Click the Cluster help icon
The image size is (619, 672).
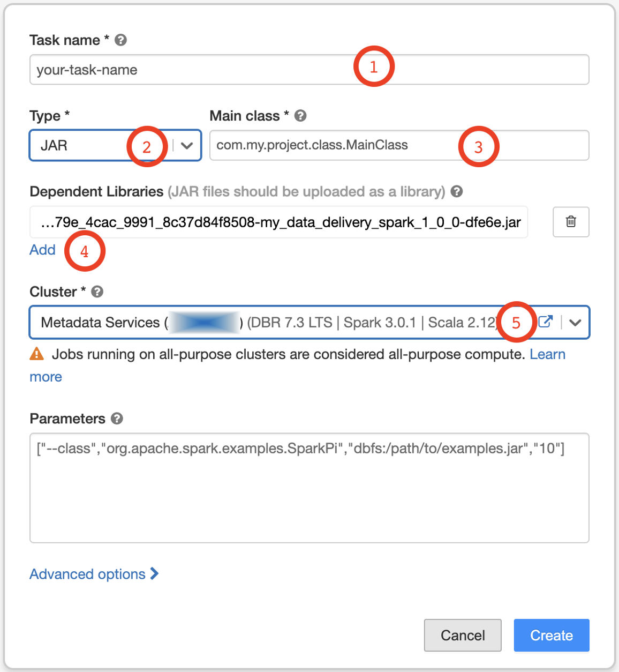pos(97,292)
